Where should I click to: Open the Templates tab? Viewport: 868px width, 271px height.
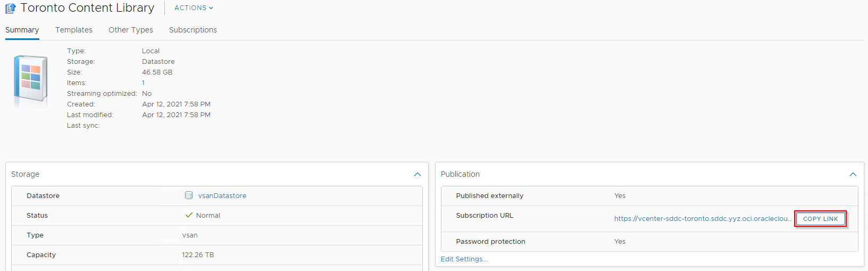(x=74, y=30)
